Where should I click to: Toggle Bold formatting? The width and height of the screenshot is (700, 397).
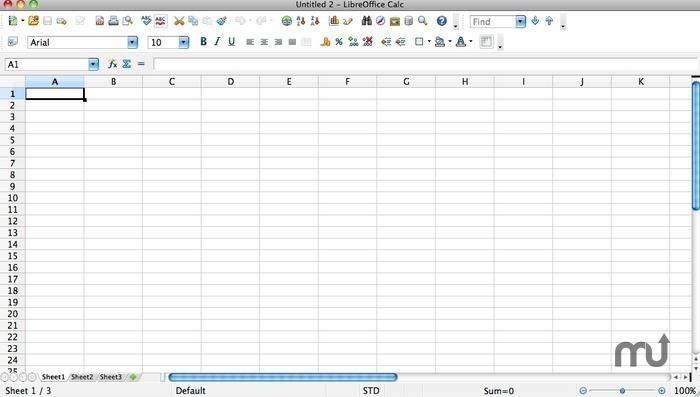tap(204, 42)
